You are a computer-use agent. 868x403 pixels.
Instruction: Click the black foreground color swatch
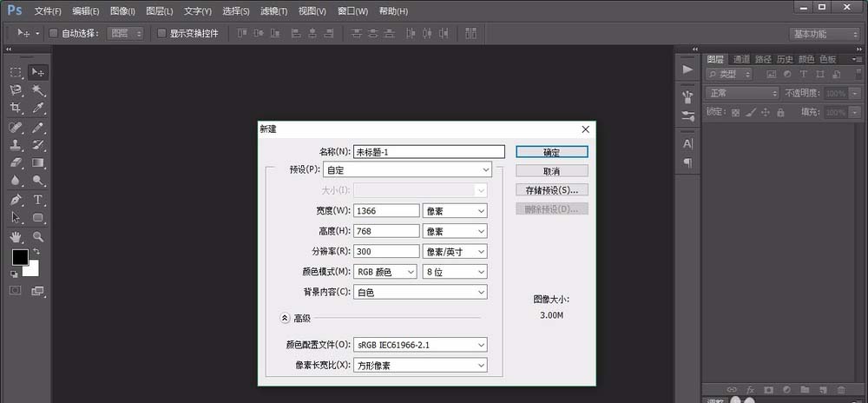[x=19, y=257]
